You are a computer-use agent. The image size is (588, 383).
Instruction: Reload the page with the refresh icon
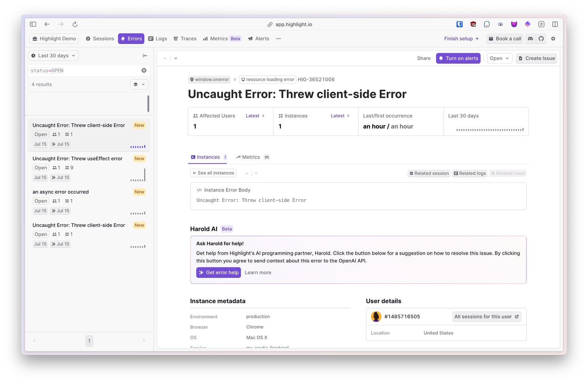(x=75, y=24)
